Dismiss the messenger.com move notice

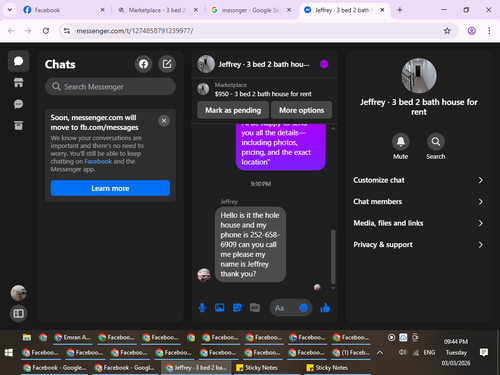pyautogui.click(x=164, y=121)
